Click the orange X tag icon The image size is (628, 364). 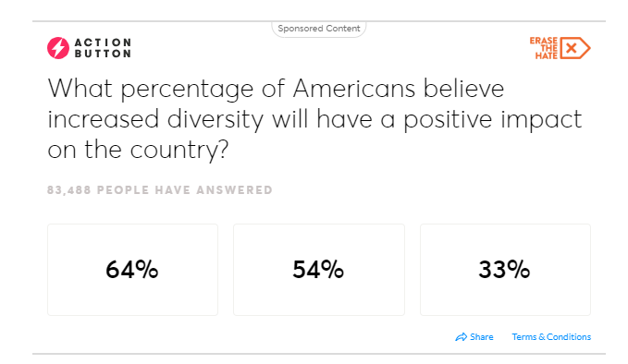pos(575,48)
